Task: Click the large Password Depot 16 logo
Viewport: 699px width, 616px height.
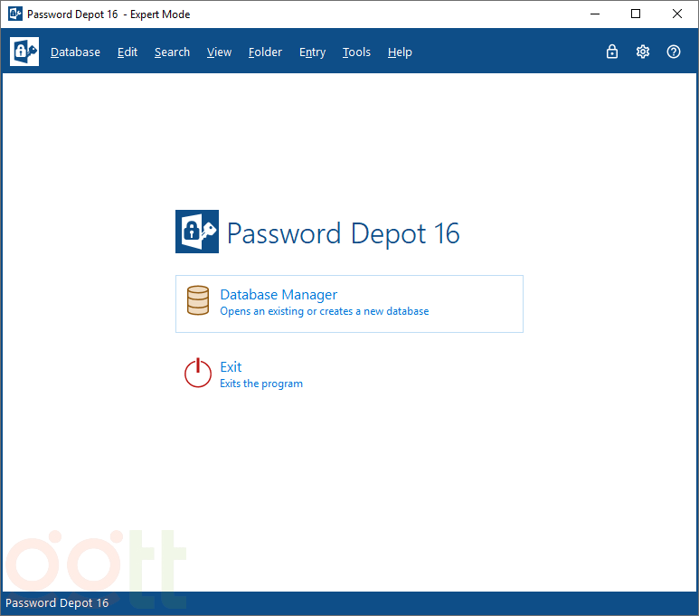Action: (x=197, y=232)
